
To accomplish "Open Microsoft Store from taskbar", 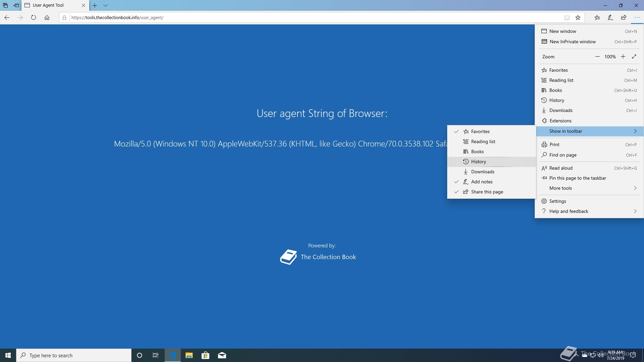I will (x=205, y=355).
